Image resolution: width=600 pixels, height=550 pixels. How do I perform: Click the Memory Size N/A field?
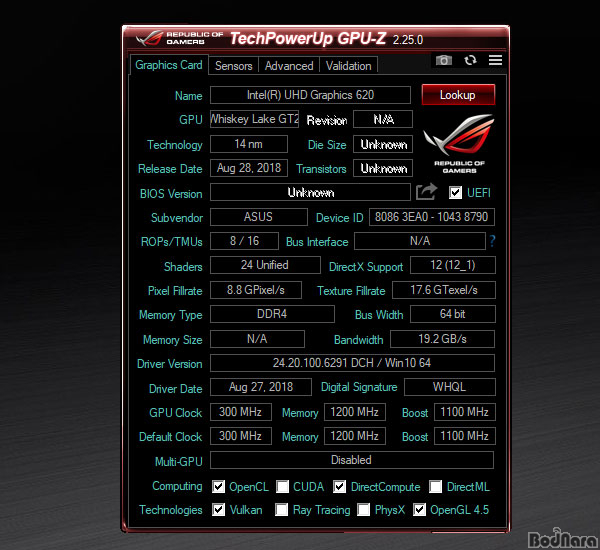[257, 339]
